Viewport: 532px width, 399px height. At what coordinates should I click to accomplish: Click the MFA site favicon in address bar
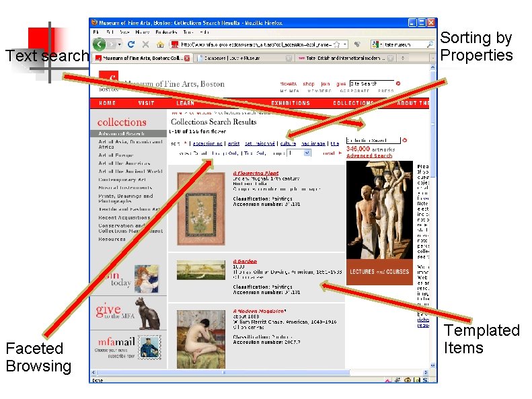tap(174, 44)
